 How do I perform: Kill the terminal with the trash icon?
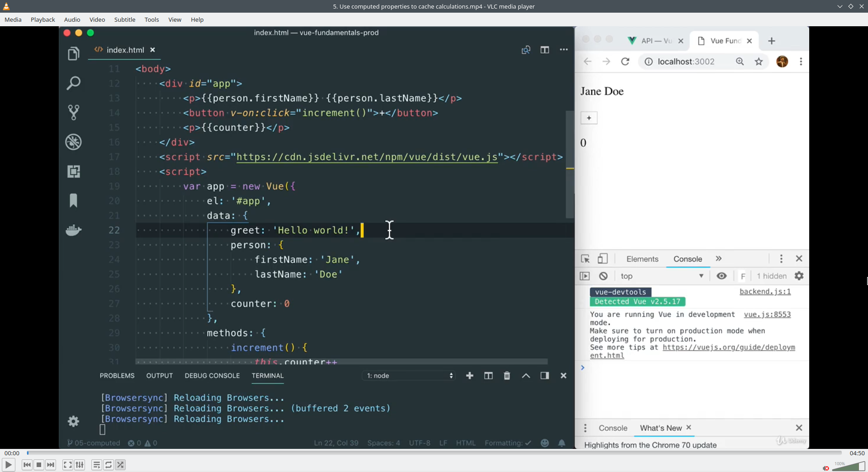(507, 376)
